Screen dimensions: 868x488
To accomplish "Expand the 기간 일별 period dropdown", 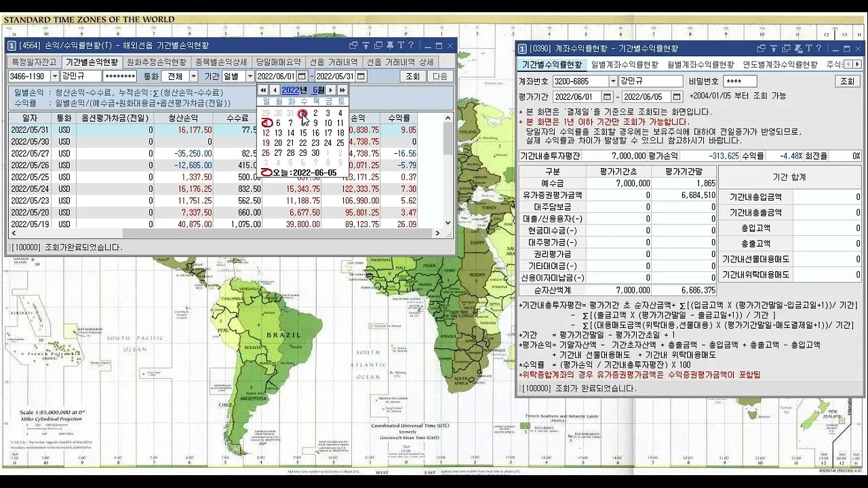I will tap(250, 77).
